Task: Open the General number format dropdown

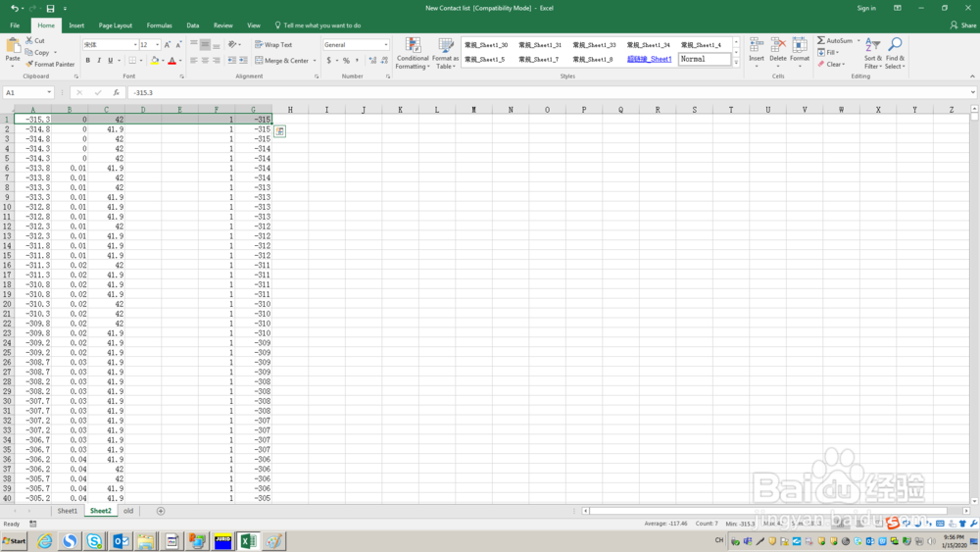Action: 385,45
